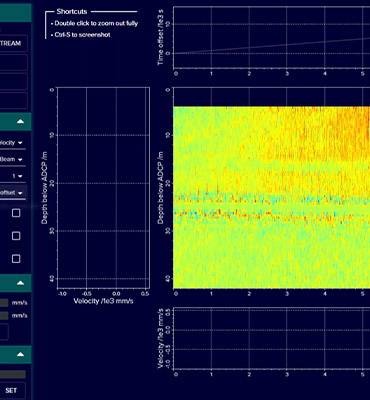This screenshot has height=400, width=370.
Task: Click the lower mm/s input field
Action: pyautogui.click(x=4, y=315)
